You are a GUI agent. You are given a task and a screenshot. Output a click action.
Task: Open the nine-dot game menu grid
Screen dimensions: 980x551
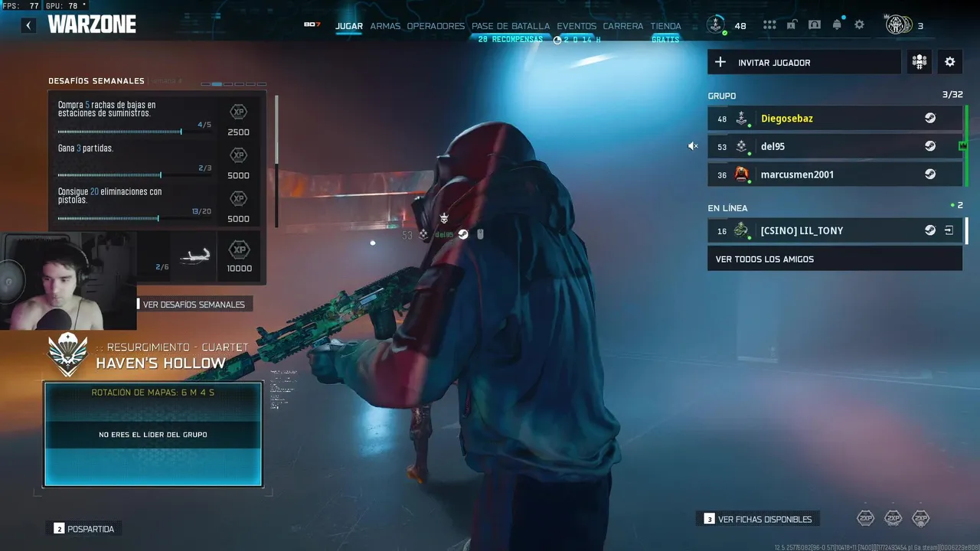click(769, 25)
